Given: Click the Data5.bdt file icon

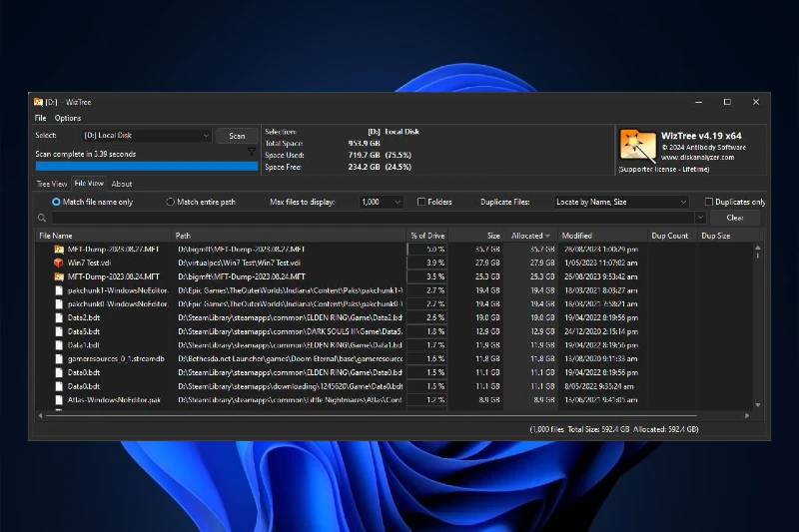Looking at the screenshot, I should click(59, 331).
